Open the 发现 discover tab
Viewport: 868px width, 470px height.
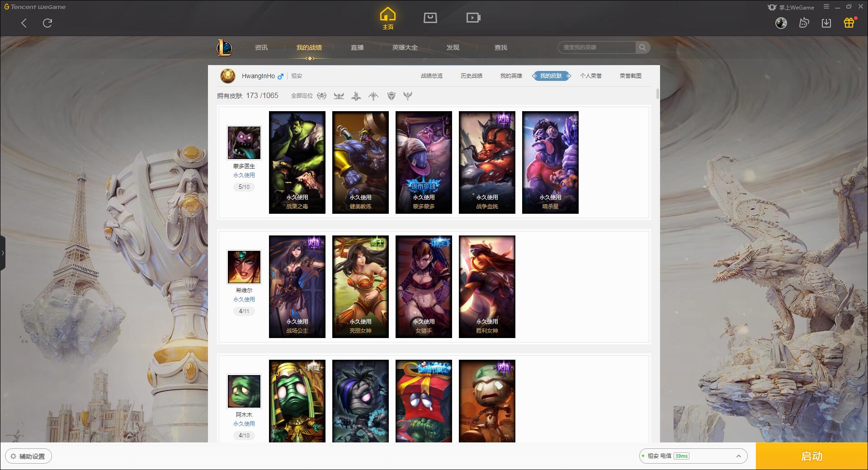[x=453, y=47]
